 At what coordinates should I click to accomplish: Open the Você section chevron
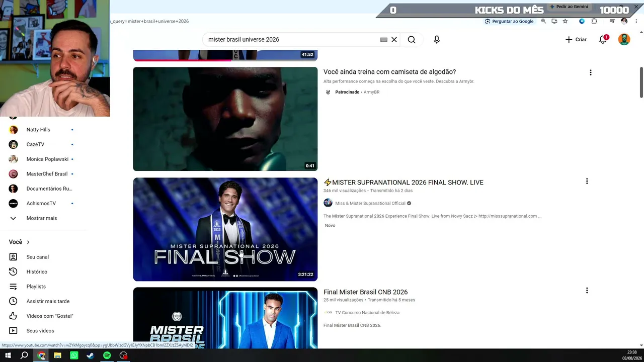tap(28, 242)
